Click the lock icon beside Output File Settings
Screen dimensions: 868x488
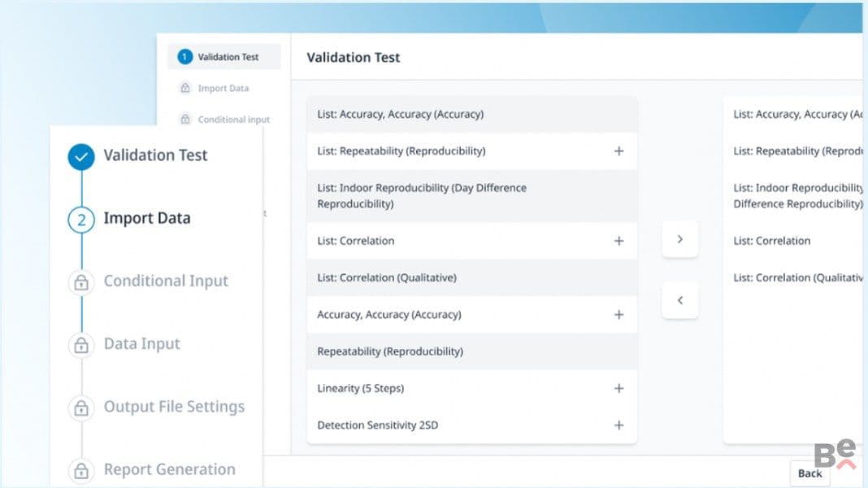point(81,408)
